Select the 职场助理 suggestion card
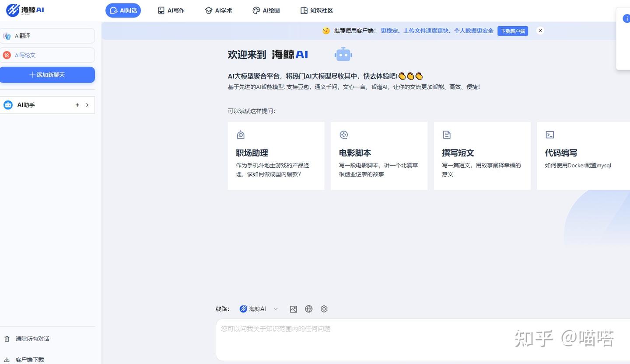 pyautogui.click(x=276, y=156)
